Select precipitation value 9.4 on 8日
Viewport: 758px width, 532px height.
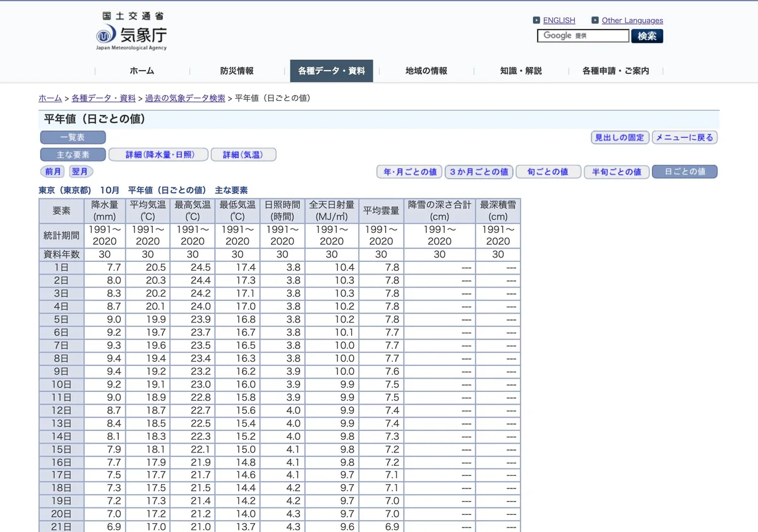[105, 358]
